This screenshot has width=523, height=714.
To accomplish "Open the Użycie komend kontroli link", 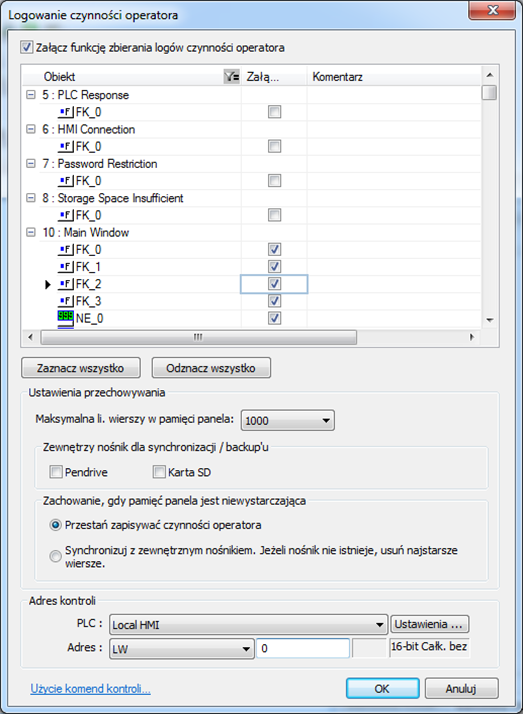I will pos(91,688).
